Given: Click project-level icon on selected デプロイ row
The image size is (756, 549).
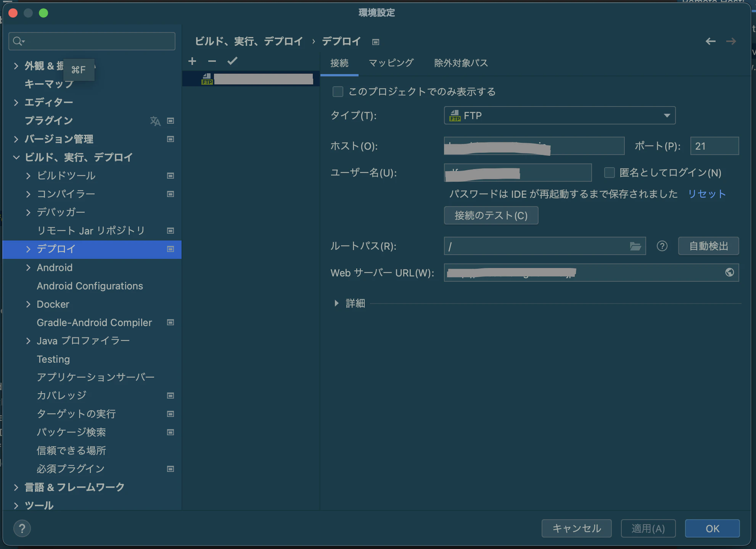Looking at the screenshot, I should (x=171, y=249).
